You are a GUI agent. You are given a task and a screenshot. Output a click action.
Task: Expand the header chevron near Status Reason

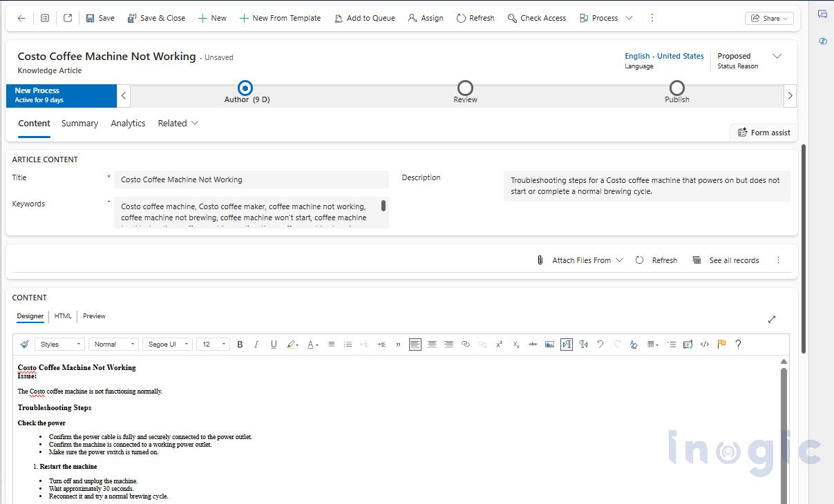coord(777,57)
